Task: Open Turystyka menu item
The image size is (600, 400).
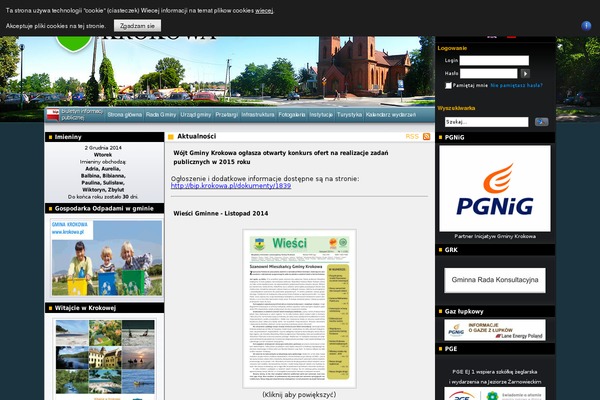Action: 349,114
